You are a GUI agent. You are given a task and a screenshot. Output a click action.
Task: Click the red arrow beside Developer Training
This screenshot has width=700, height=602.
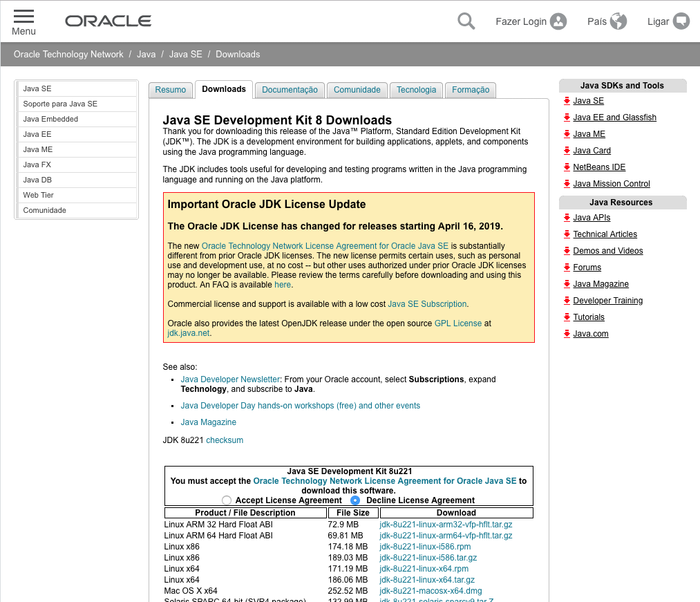point(567,300)
